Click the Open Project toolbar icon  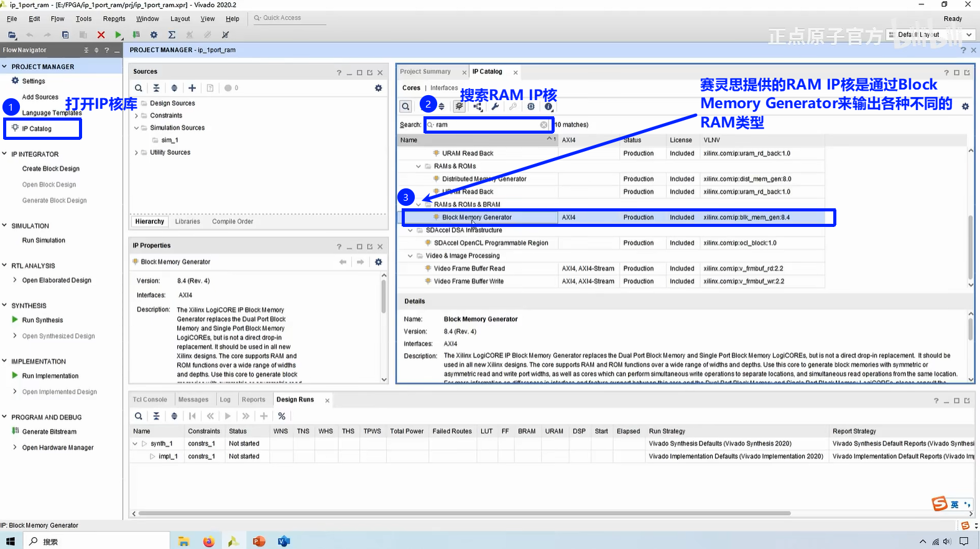point(12,35)
